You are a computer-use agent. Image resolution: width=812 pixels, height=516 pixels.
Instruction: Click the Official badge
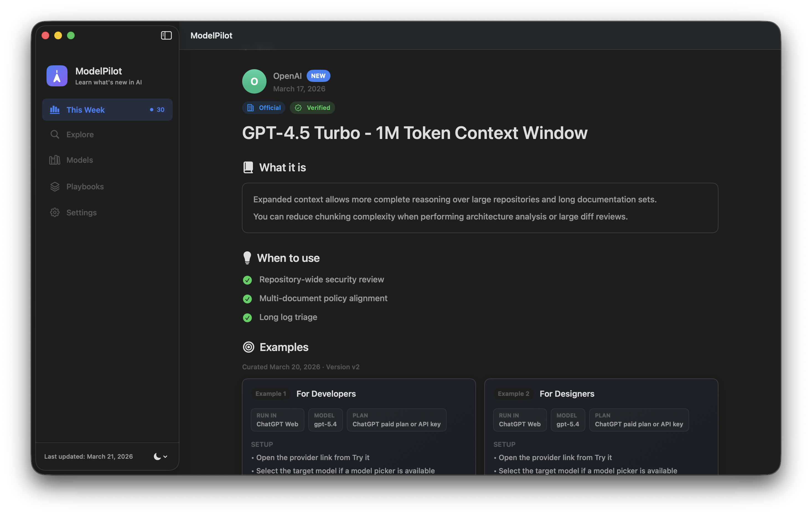click(x=264, y=107)
